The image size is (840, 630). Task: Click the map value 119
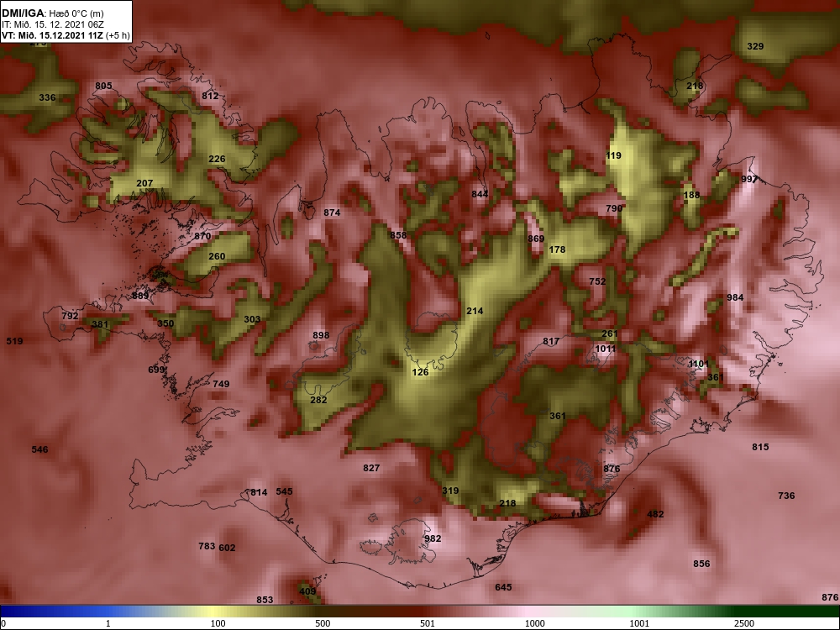[613, 156]
